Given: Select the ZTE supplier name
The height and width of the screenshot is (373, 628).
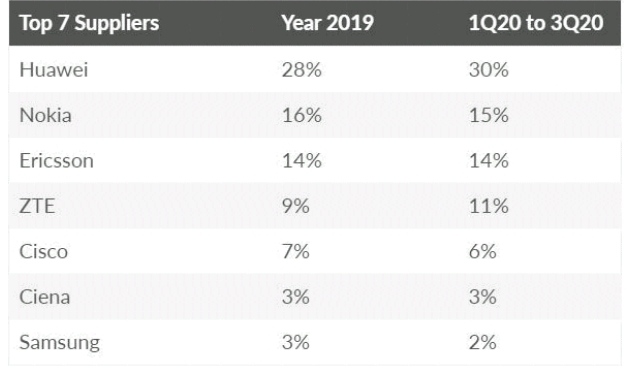Looking at the screenshot, I should (x=37, y=206).
